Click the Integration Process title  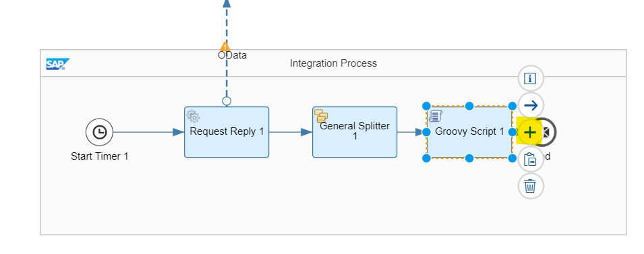click(333, 63)
